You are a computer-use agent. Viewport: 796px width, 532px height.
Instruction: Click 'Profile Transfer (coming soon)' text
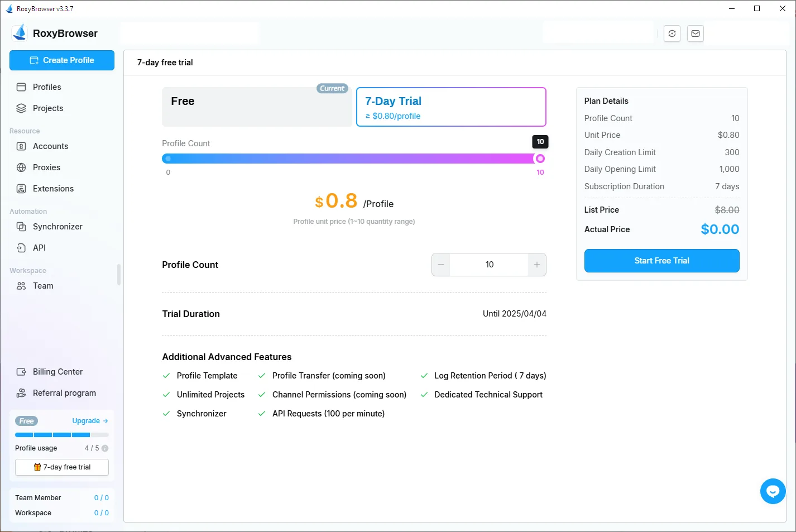(x=329, y=376)
